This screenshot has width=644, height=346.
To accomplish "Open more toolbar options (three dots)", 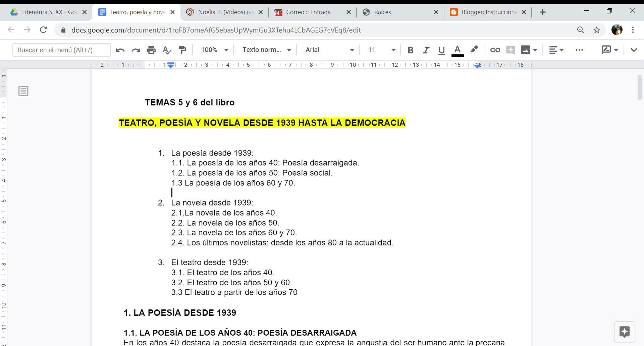I will pos(579,50).
